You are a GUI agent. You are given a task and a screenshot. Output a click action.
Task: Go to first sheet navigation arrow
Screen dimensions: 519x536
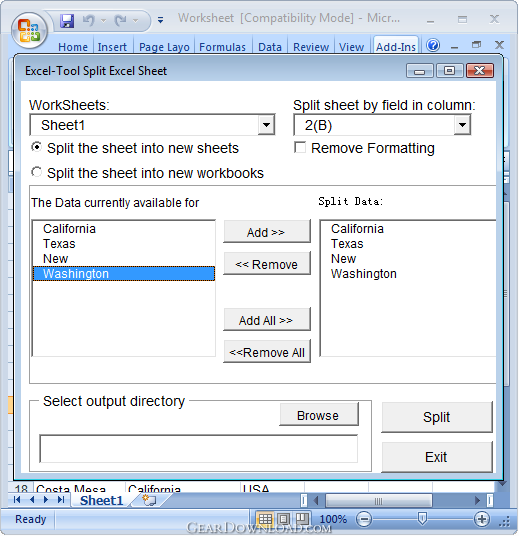pos(17,500)
